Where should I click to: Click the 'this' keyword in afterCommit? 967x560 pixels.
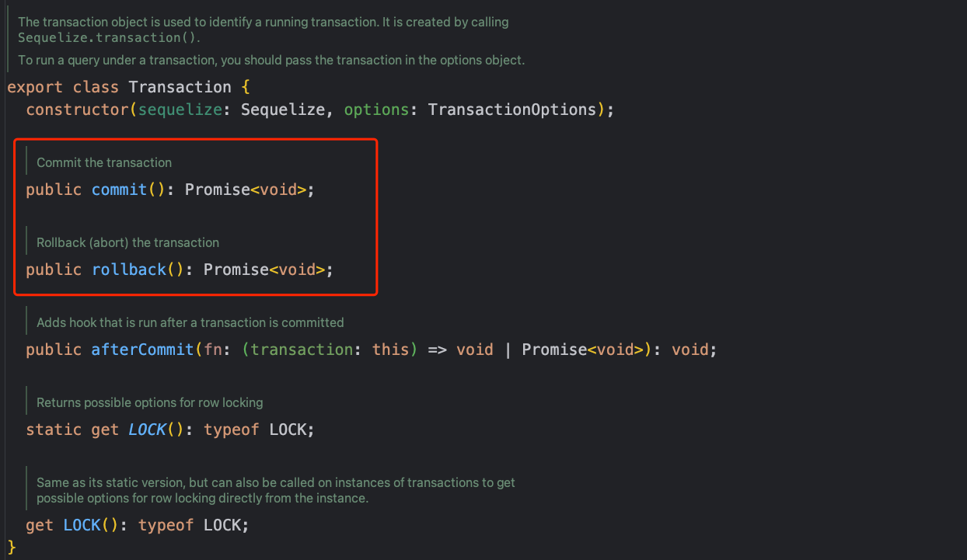pos(390,350)
